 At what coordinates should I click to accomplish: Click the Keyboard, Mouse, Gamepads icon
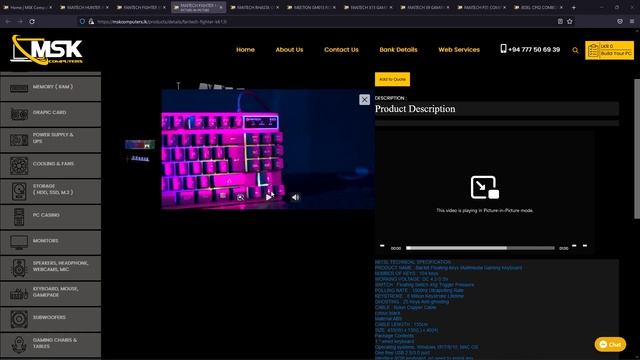[x=19, y=293]
